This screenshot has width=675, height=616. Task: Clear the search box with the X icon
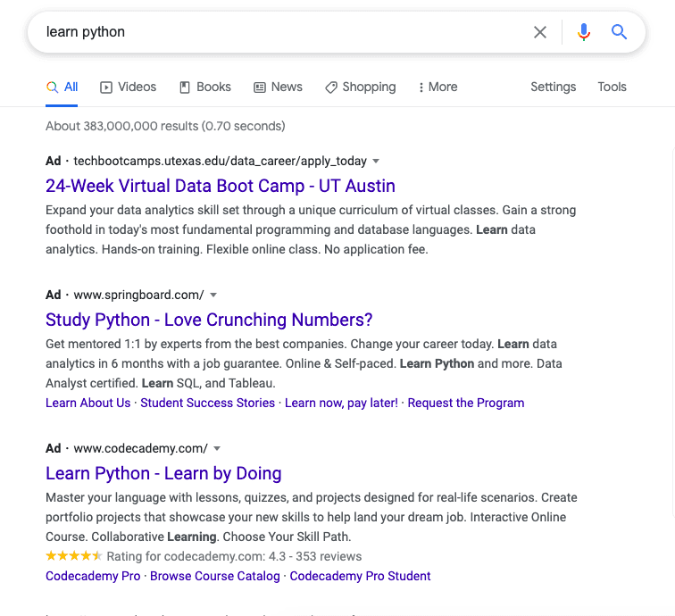540,32
